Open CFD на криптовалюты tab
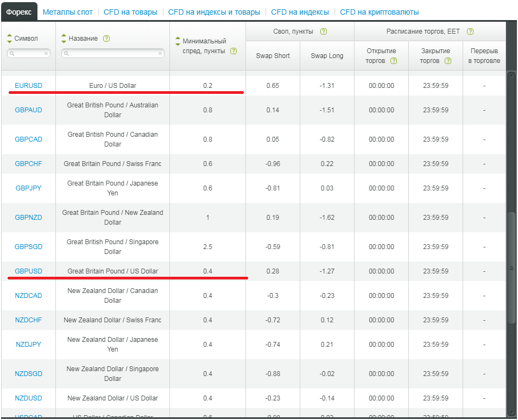This screenshot has width=518, height=420. point(379,12)
